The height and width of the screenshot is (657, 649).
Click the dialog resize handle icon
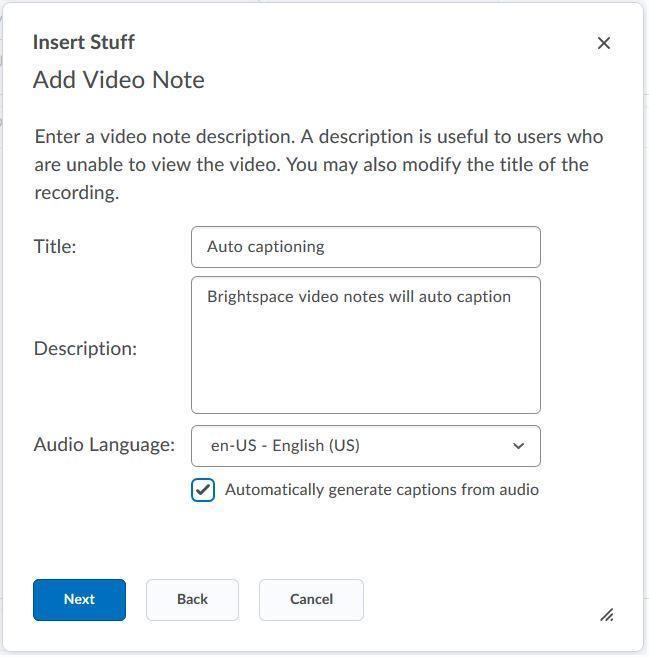[x=606, y=614]
